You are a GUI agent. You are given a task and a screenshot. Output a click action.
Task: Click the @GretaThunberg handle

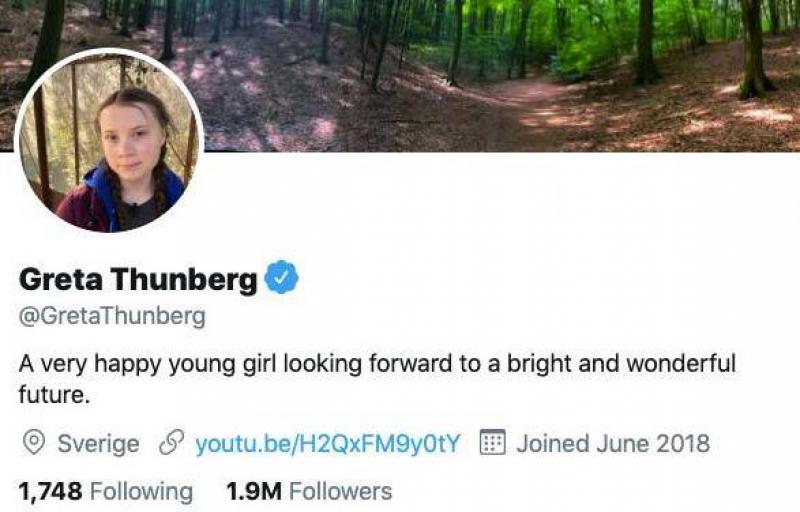click(112, 317)
